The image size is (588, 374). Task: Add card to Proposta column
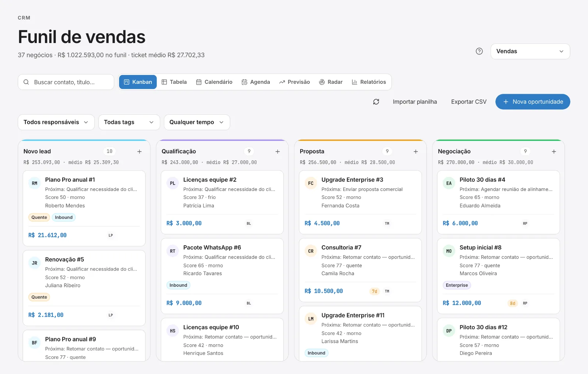coord(416,152)
